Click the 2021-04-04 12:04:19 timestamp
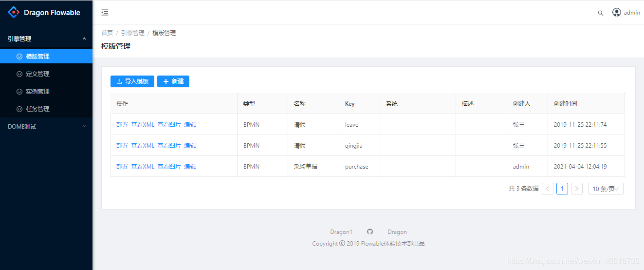 click(580, 167)
